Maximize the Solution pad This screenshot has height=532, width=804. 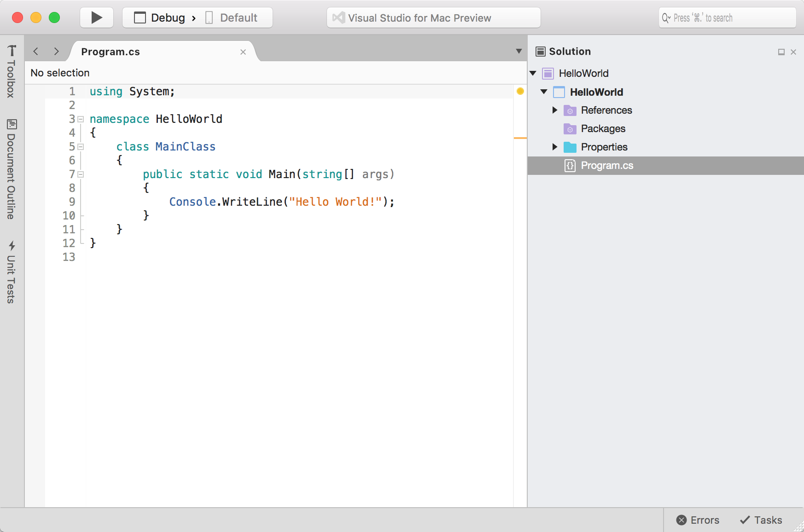781,52
